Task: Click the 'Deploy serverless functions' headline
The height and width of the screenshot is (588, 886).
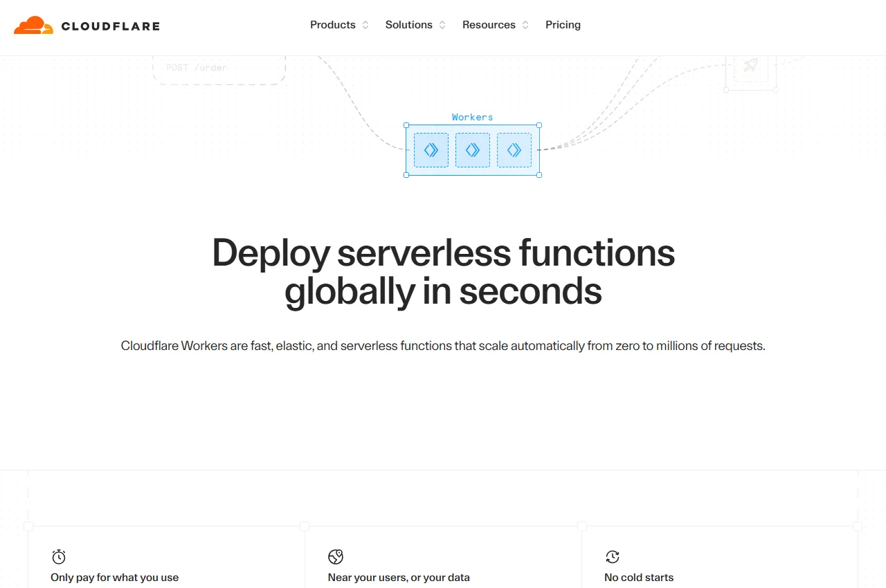Action: coord(443,271)
